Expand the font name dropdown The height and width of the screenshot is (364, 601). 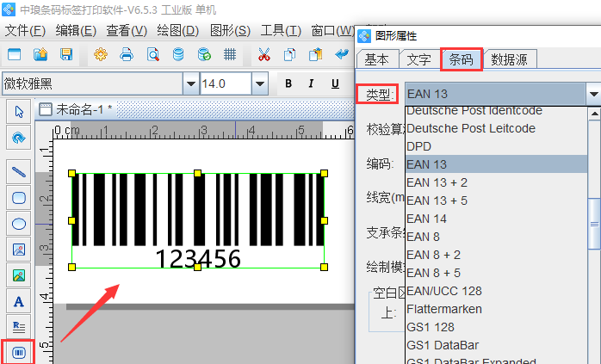(x=189, y=83)
